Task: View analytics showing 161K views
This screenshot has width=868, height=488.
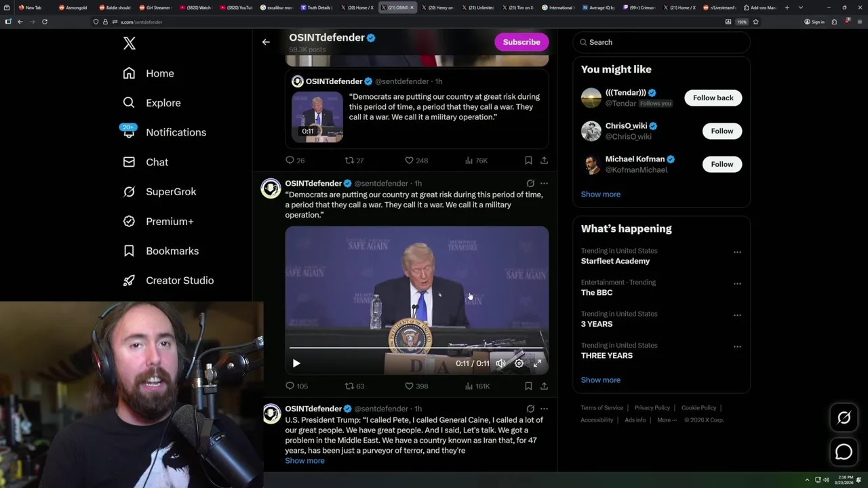Action: click(x=477, y=386)
